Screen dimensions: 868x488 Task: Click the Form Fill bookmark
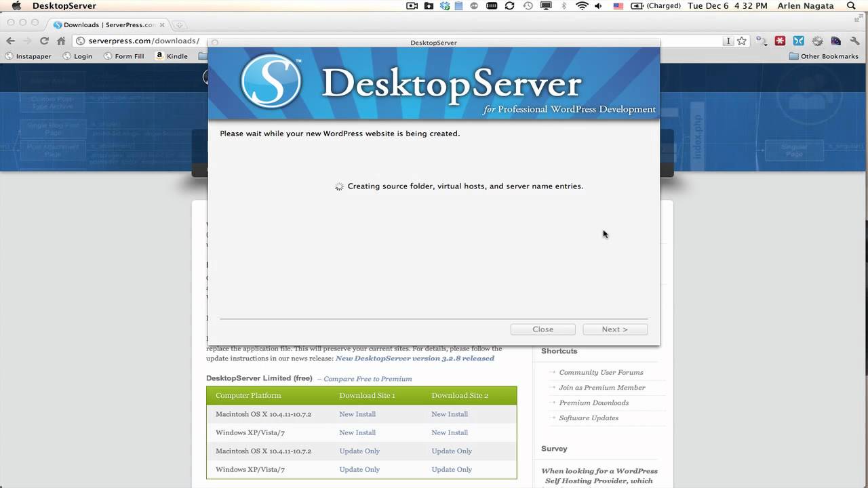coord(123,56)
